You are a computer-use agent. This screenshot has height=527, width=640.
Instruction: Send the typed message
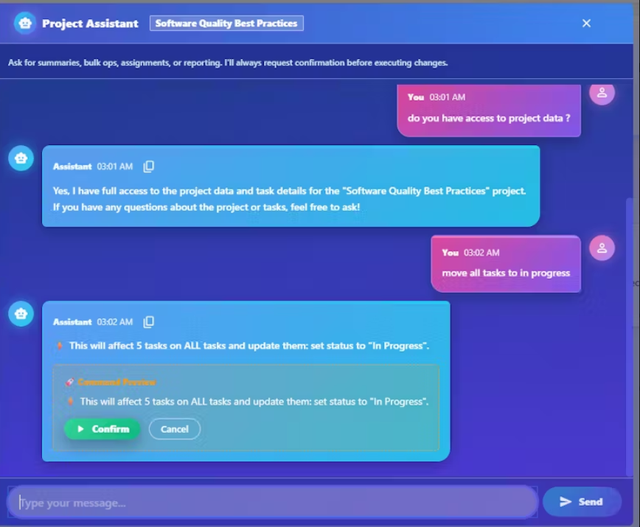(582, 502)
